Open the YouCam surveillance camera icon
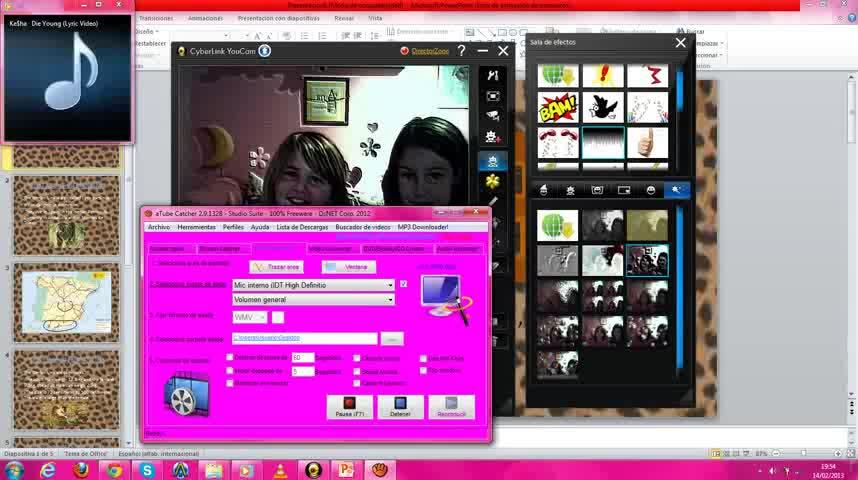858x480 pixels. point(492,116)
